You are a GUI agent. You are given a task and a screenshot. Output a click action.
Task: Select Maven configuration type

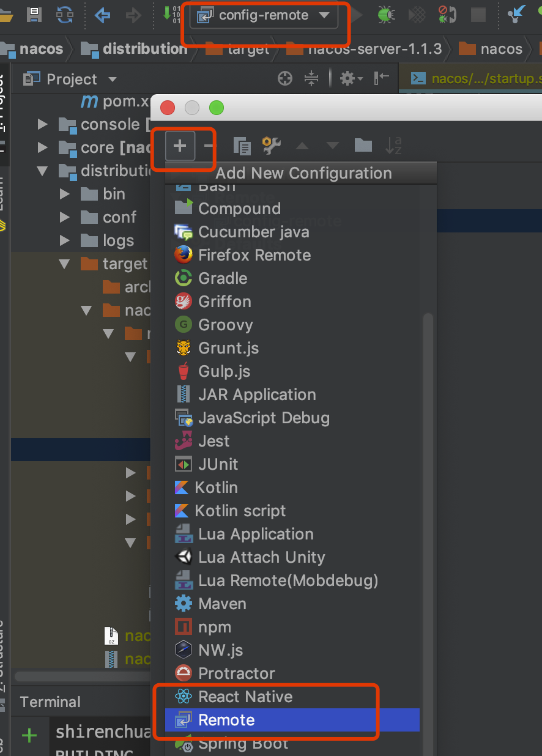pos(292,604)
